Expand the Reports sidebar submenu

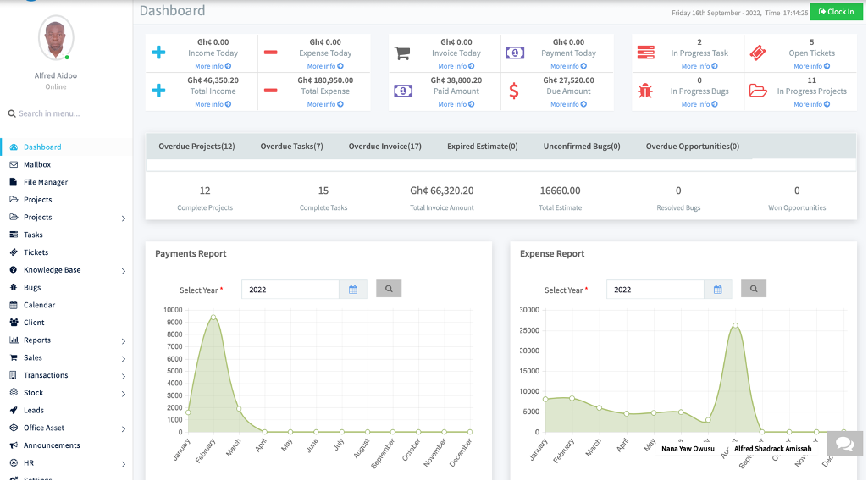click(37, 340)
